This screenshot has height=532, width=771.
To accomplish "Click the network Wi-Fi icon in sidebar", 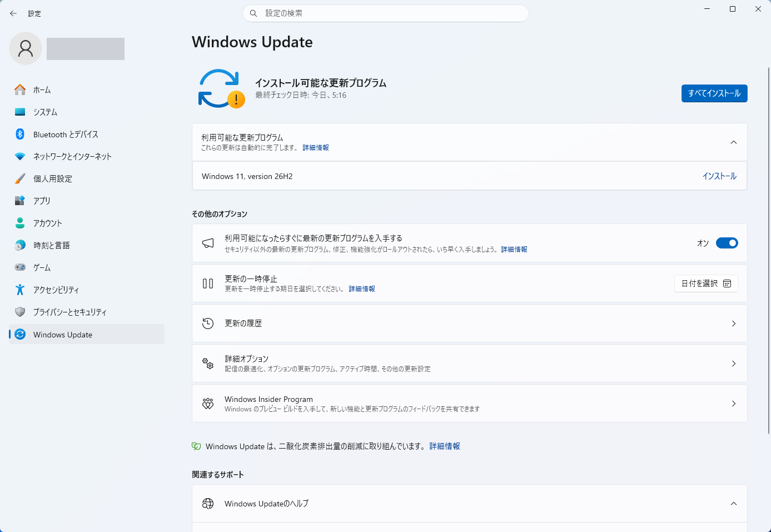I will tap(20, 156).
